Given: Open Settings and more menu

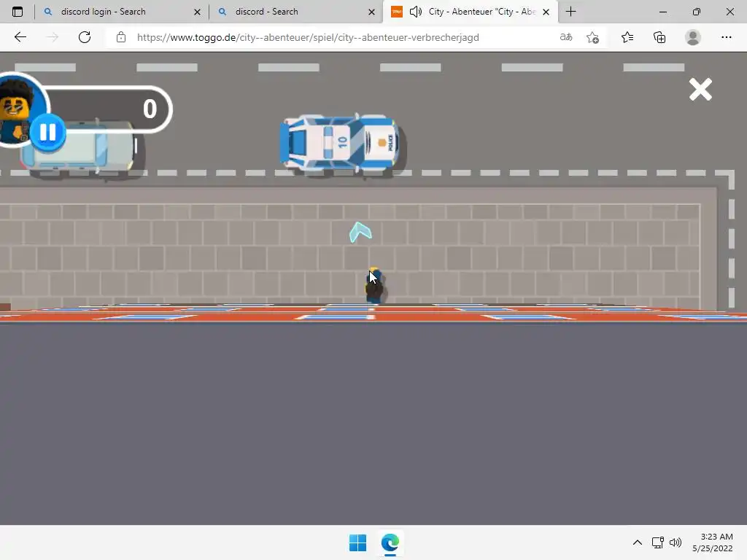Looking at the screenshot, I should [x=726, y=37].
